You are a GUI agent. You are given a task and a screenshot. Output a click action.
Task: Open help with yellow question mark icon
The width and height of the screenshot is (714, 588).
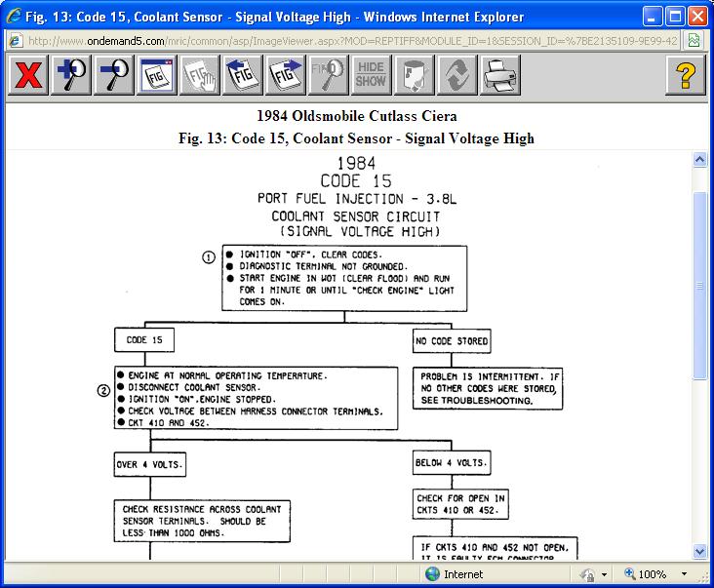(x=686, y=75)
